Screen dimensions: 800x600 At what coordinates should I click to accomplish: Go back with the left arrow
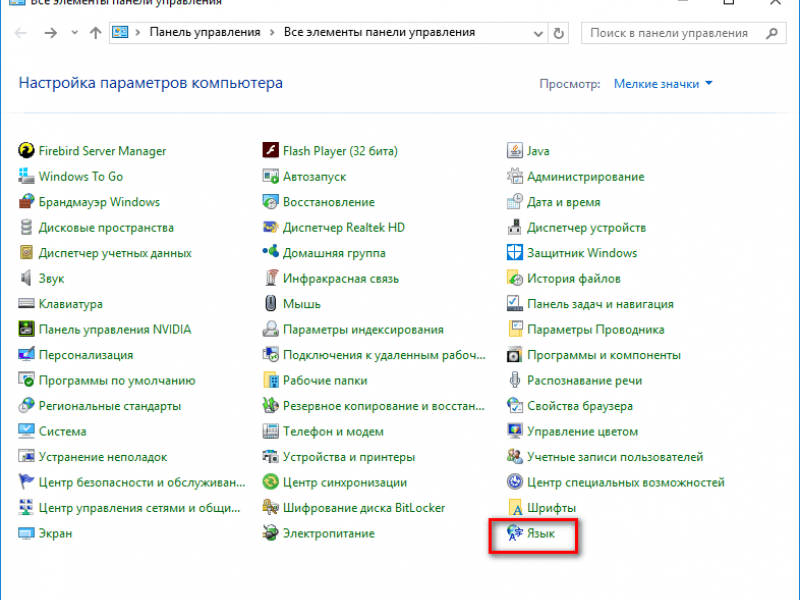tap(21, 33)
